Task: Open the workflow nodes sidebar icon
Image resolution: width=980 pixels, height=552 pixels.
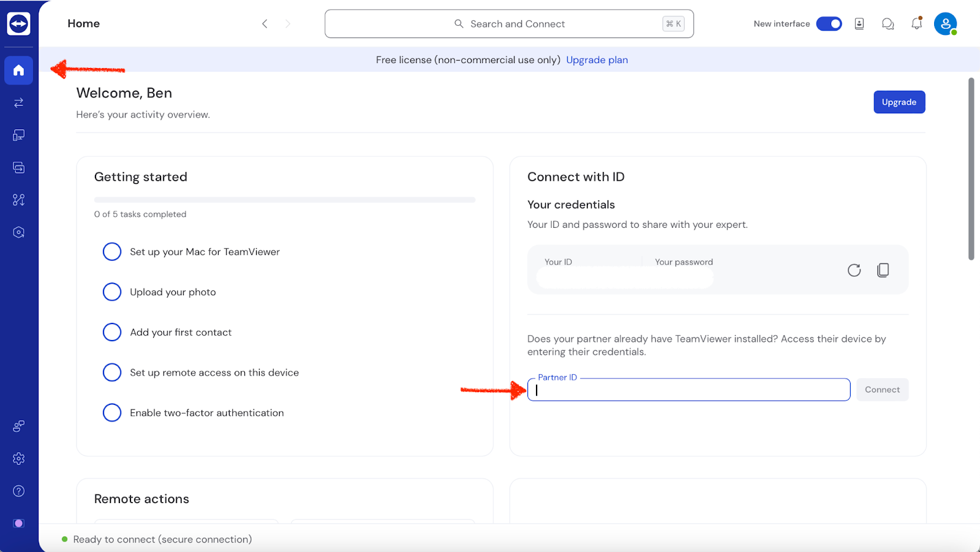Action: [x=18, y=200]
